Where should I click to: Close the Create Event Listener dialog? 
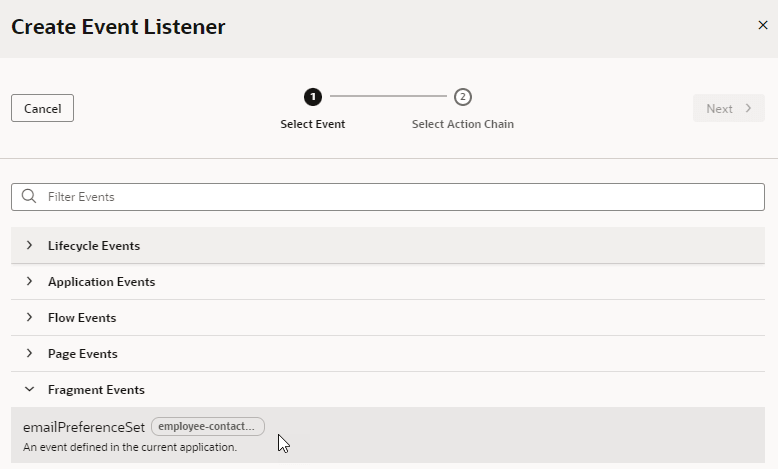[763, 26]
